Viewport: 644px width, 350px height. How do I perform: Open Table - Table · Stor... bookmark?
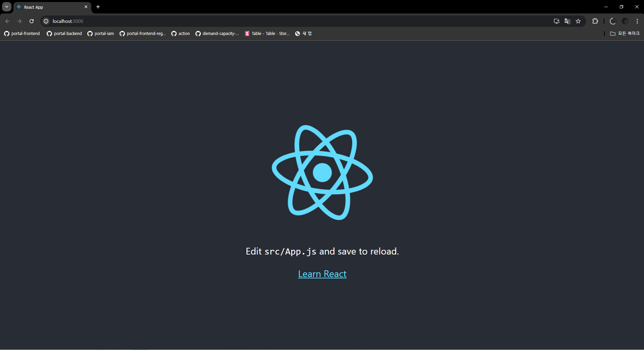(x=267, y=34)
